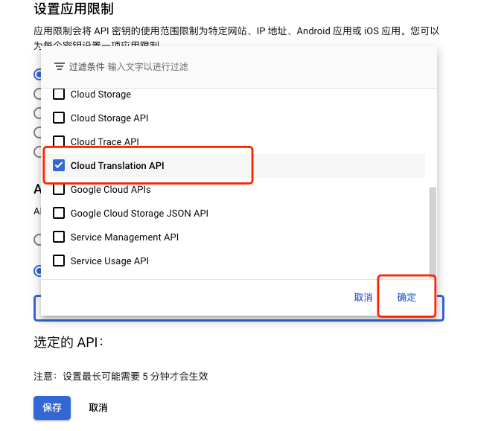The height and width of the screenshot is (431, 504).
Task: Select Google Cloud Storage JSON API checkbox
Action: click(59, 213)
